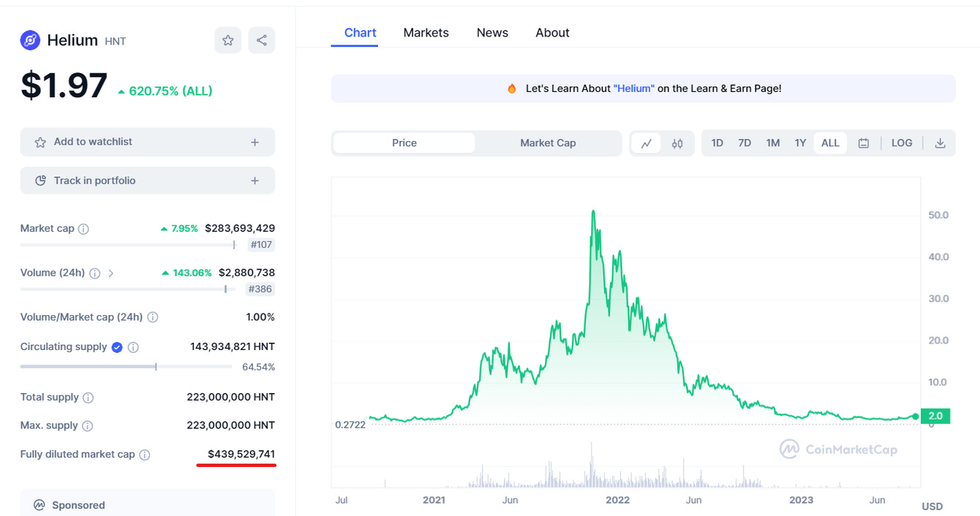Click the Volume (24h) info icon
Image resolution: width=980 pixels, height=516 pixels.
95,273
